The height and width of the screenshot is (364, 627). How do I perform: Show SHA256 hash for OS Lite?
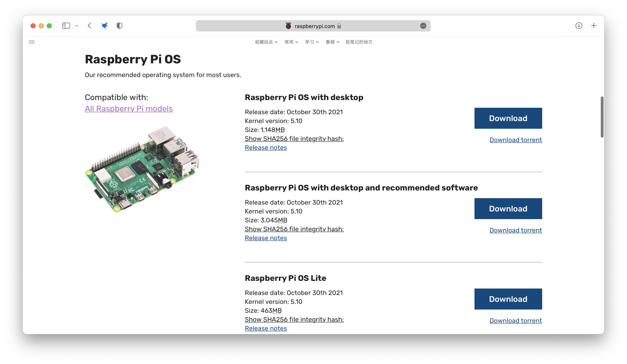point(294,320)
